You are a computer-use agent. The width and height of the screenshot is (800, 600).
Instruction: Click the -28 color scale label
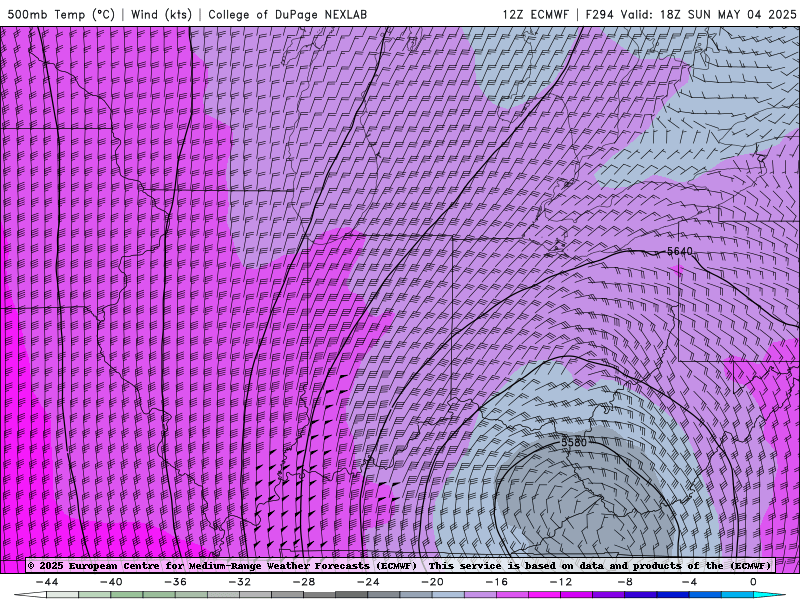(x=304, y=582)
